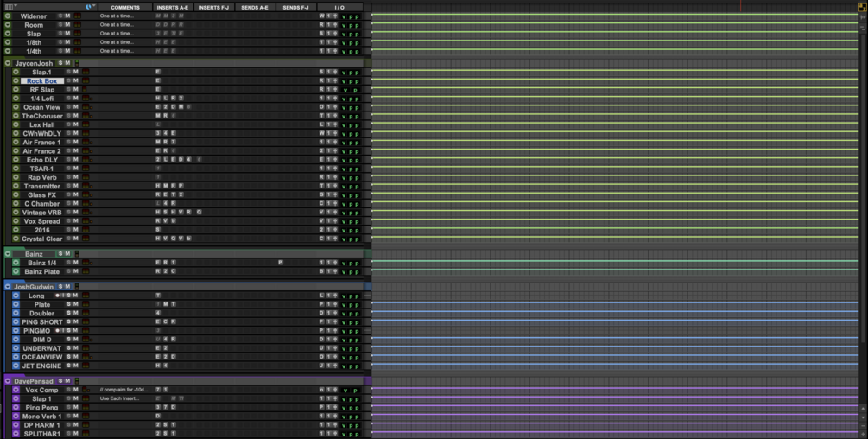
Task: Mute the DP HARM 1 track
Action: 76,425
